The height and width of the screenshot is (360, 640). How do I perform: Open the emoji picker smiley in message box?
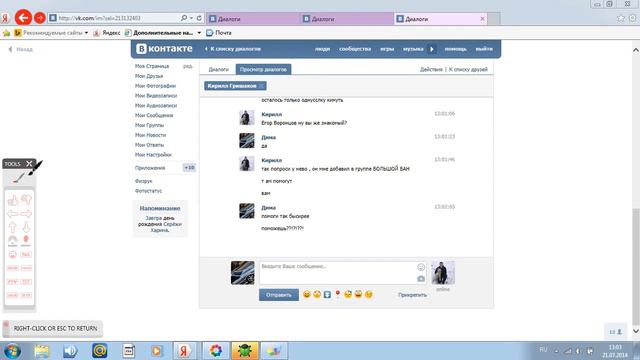pyautogui.click(x=421, y=267)
